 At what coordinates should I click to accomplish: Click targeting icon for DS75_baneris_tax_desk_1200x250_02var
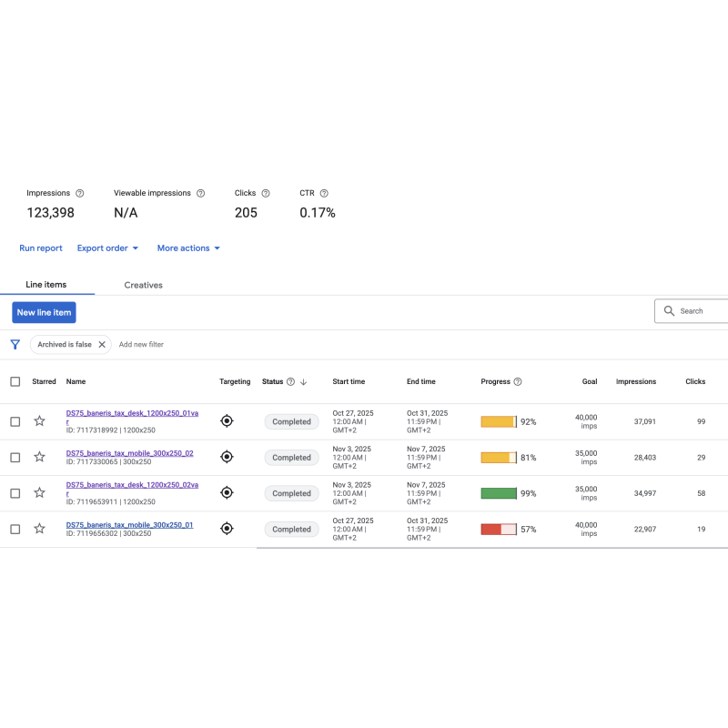[227, 493]
